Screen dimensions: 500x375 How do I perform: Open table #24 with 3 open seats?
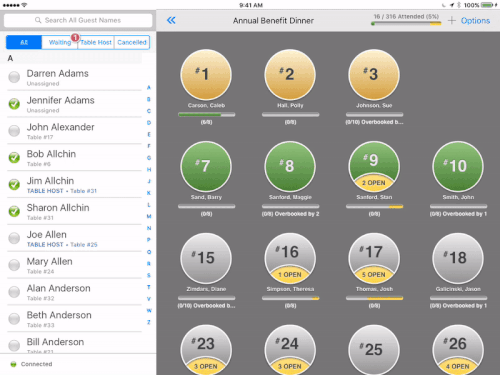[290, 350]
